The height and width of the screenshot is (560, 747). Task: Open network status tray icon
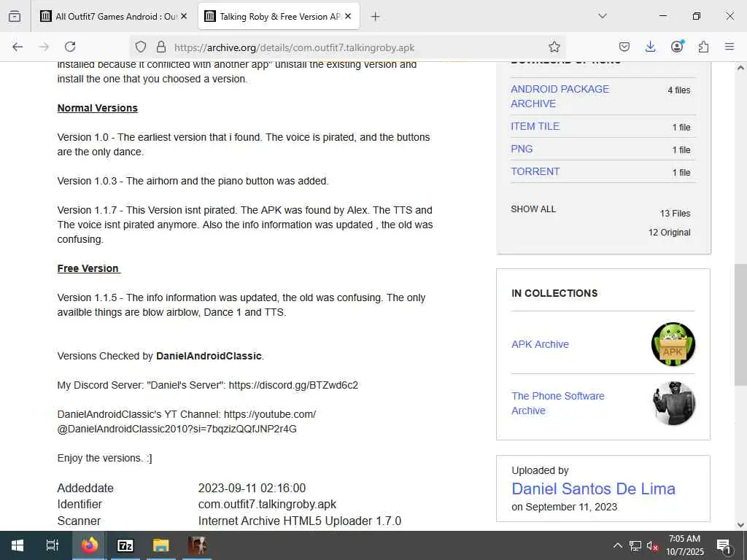pos(635,545)
